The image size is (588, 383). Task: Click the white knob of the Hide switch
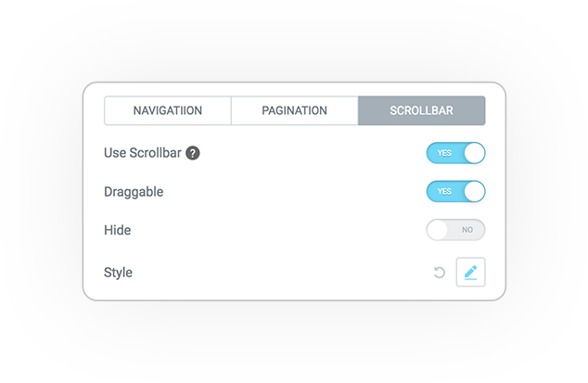pyautogui.click(x=437, y=230)
